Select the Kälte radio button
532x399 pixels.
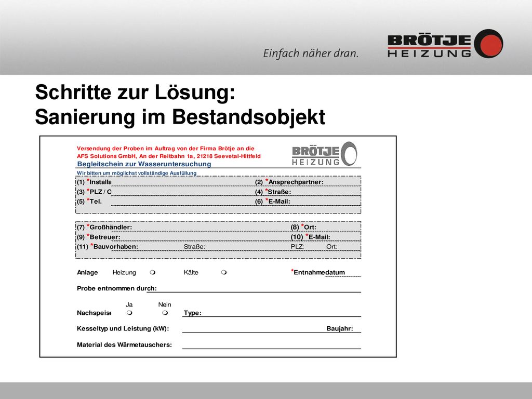click(x=224, y=272)
